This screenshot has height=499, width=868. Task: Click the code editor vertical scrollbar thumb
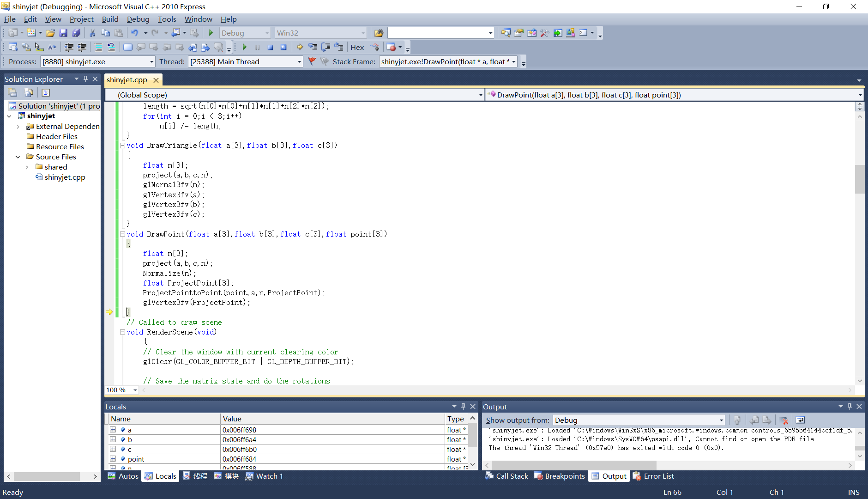click(859, 179)
